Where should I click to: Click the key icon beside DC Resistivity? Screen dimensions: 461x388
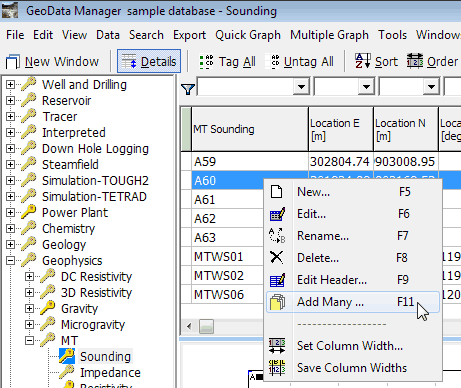pos(48,276)
